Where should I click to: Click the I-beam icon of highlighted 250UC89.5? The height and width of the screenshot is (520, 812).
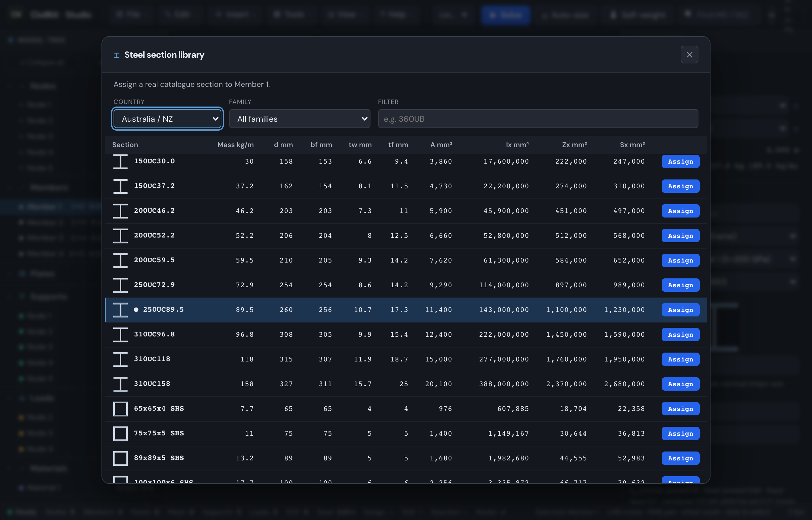tap(120, 310)
